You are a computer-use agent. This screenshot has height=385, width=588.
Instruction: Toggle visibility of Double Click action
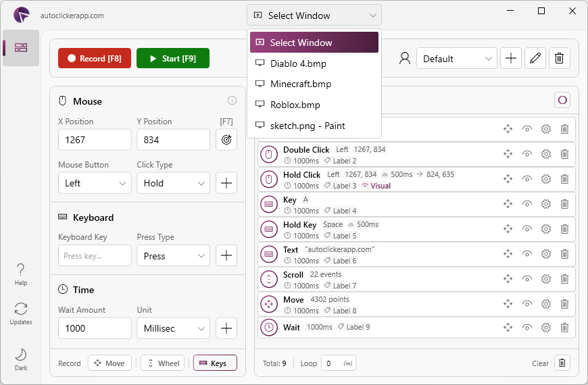point(527,154)
